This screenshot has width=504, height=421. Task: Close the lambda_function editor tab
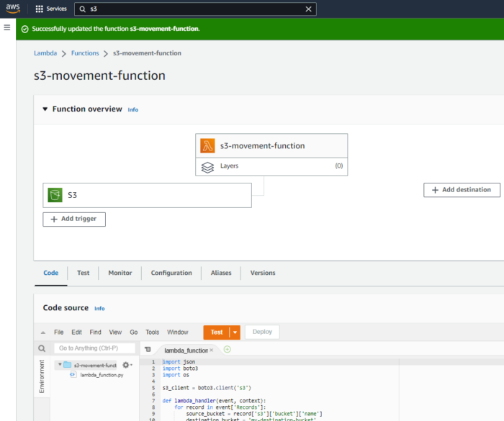[212, 350]
